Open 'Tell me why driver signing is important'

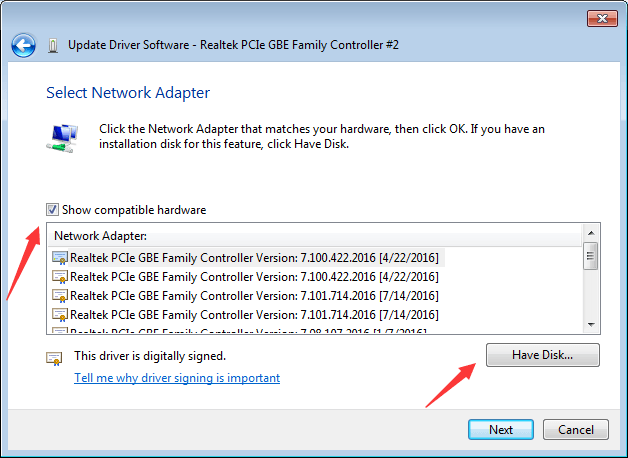point(177,378)
